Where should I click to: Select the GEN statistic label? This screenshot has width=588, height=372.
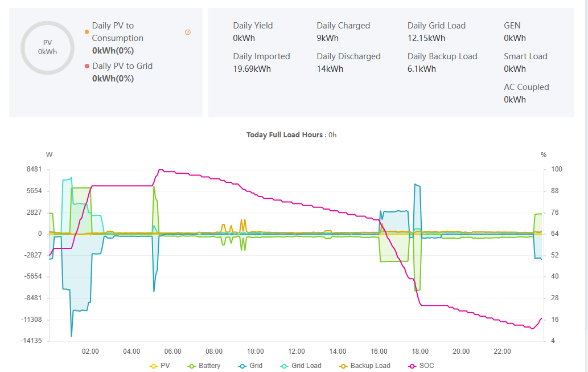pos(512,26)
